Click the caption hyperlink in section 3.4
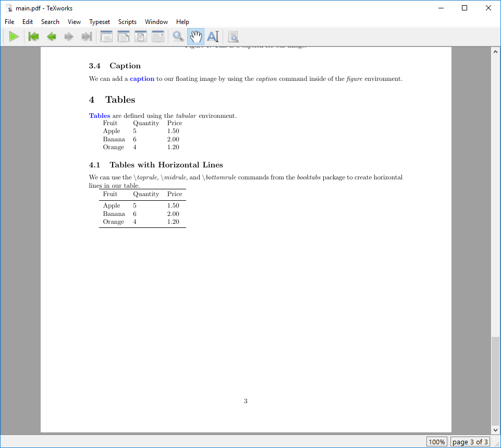501x448 pixels. click(142, 78)
